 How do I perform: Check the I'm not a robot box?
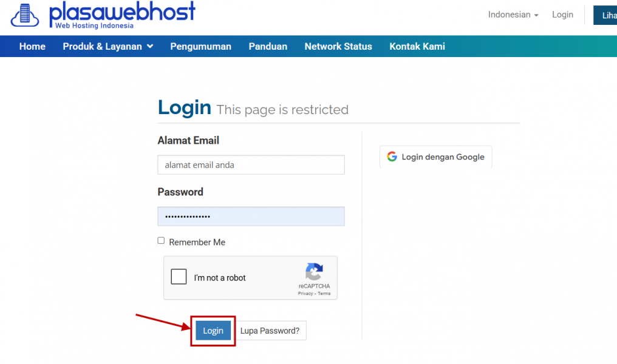tap(179, 277)
